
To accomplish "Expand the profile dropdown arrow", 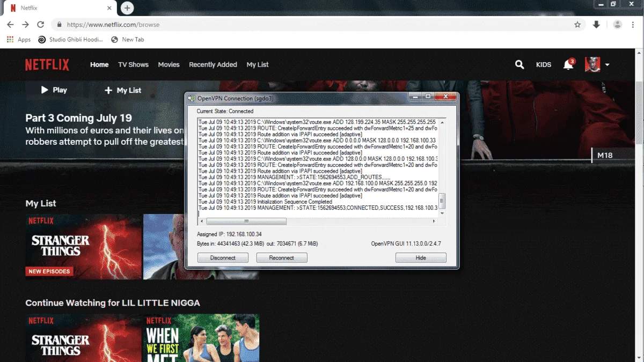I will pyautogui.click(x=607, y=65).
